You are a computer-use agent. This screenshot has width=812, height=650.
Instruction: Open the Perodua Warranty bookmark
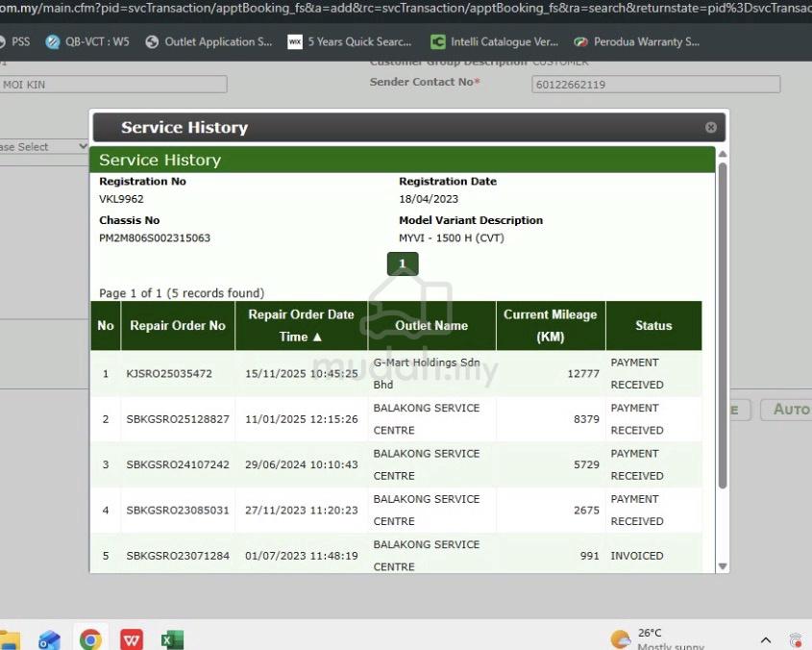(x=636, y=42)
